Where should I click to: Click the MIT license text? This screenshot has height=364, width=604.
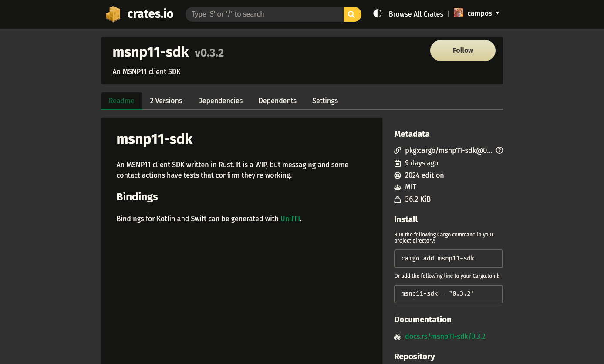tap(411, 187)
